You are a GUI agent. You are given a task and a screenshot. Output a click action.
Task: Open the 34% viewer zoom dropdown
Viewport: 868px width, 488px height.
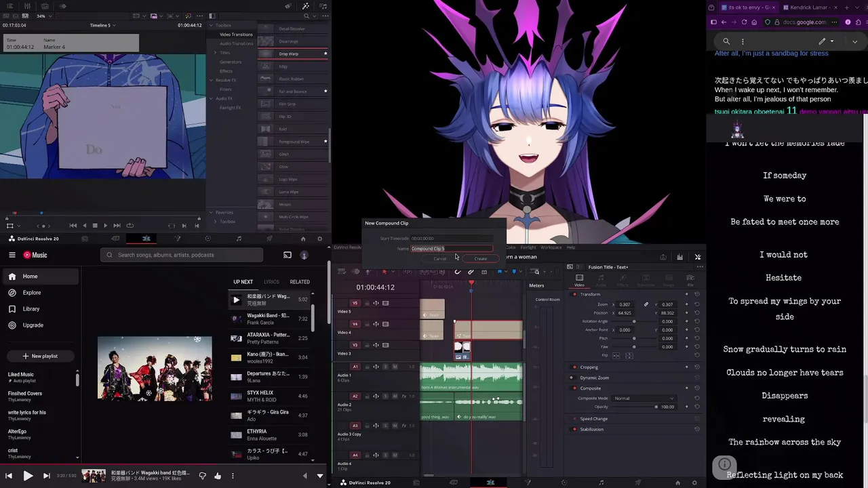(43, 16)
